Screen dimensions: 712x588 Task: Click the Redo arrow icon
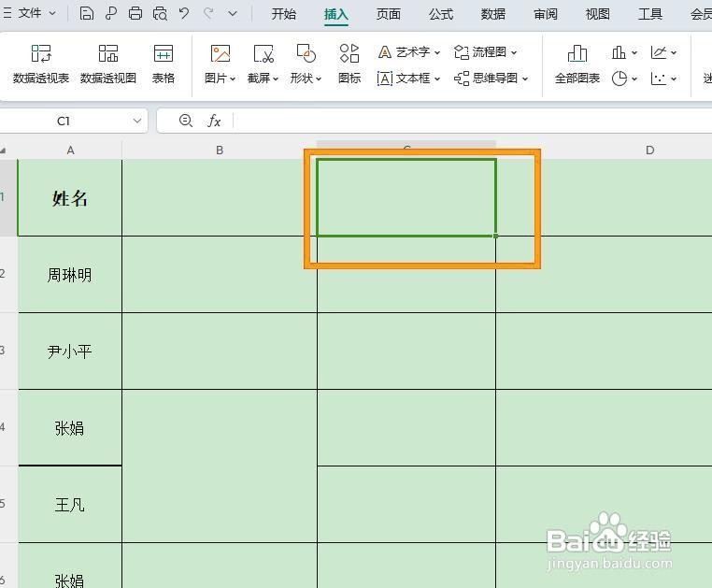[208, 13]
